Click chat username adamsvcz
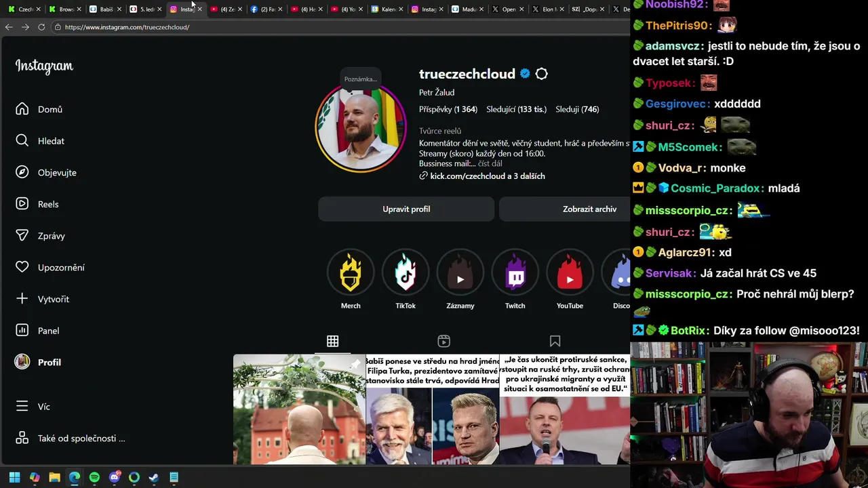 pos(673,46)
